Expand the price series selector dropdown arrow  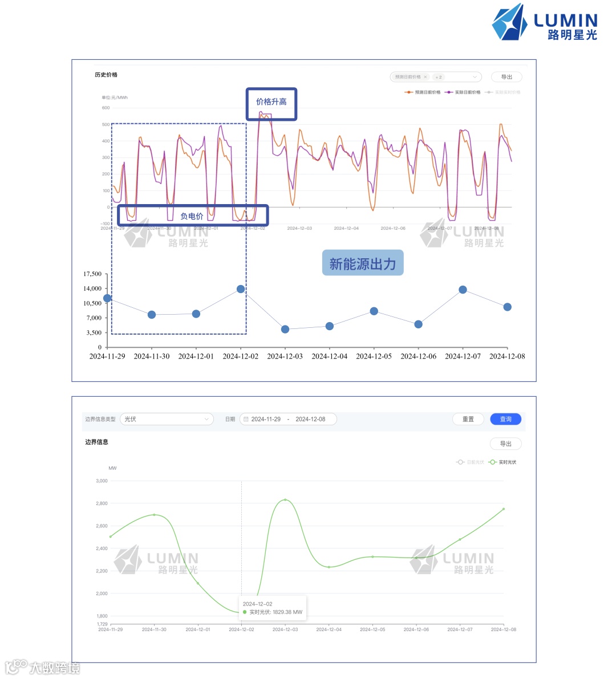(475, 77)
